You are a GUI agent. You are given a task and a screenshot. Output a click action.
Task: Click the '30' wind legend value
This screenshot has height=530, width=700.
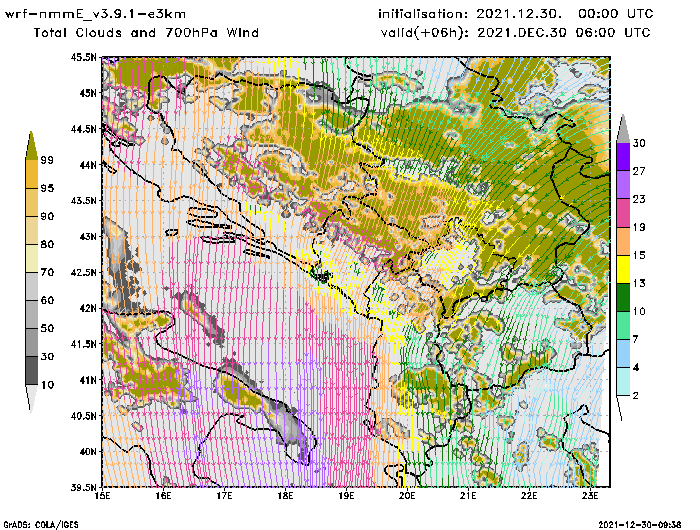pos(639,143)
